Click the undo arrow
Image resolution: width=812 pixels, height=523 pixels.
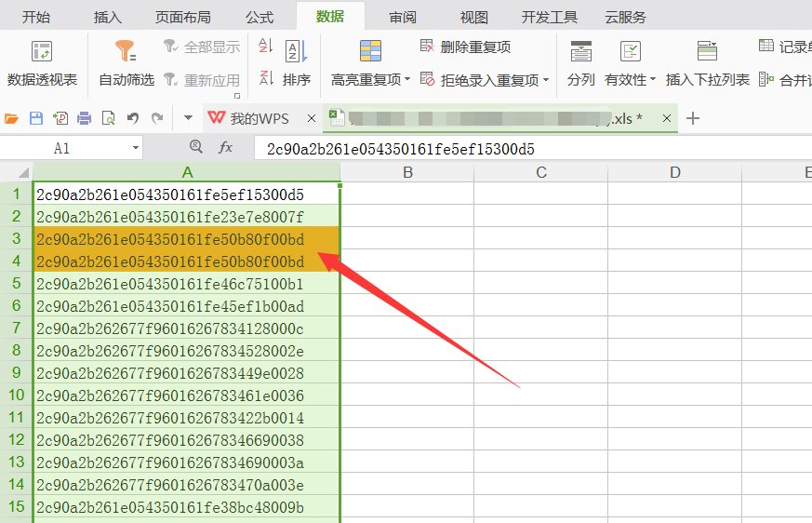tap(133, 119)
